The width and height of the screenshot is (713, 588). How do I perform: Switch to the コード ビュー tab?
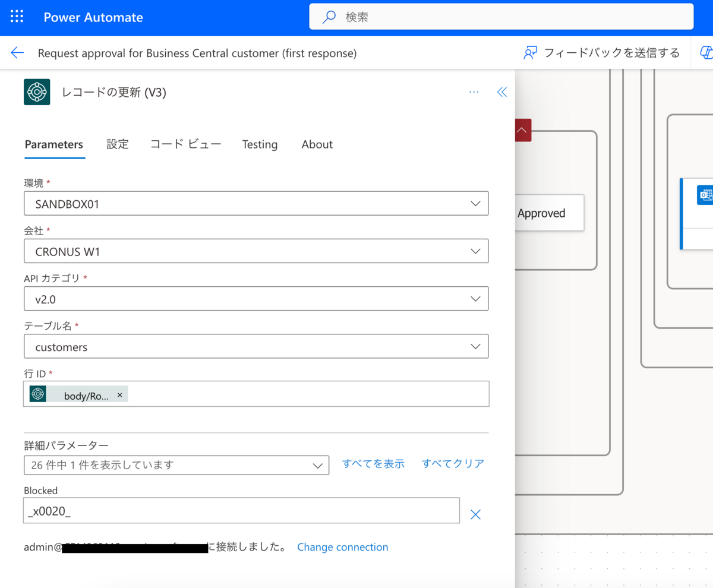tap(185, 144)
